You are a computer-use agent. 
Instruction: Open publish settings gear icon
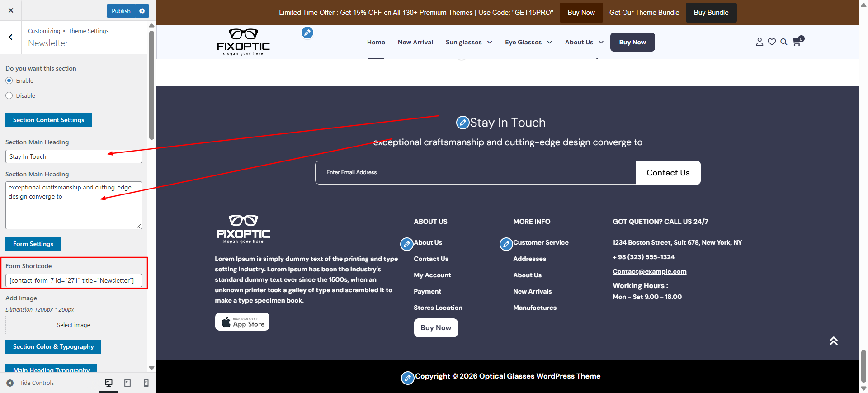142,11
